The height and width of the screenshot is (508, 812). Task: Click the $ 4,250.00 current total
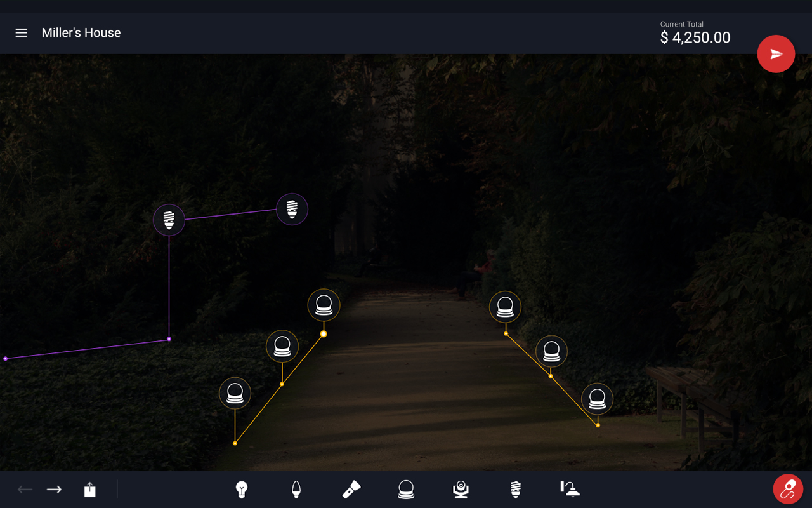coord(695,37)
